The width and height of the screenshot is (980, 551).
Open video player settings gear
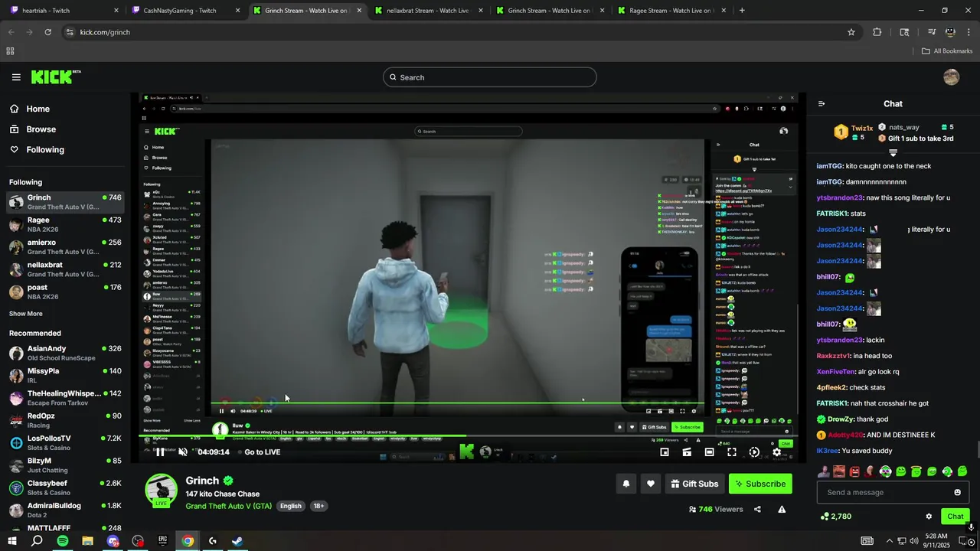776,452
